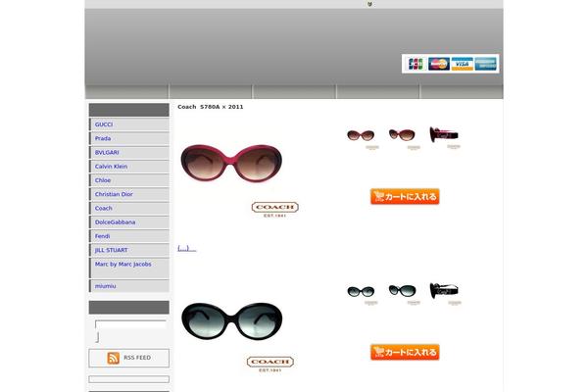Open the GUCCI category link

coord(104,124)
